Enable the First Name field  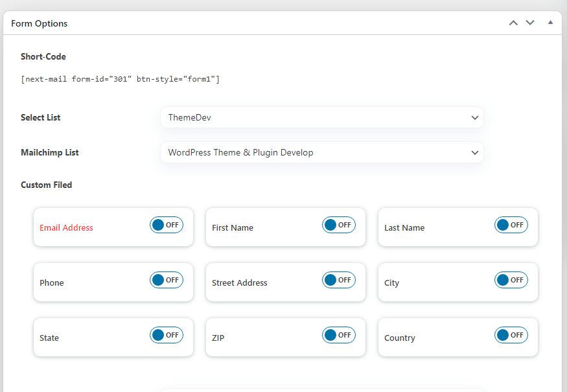pos(339,225)
